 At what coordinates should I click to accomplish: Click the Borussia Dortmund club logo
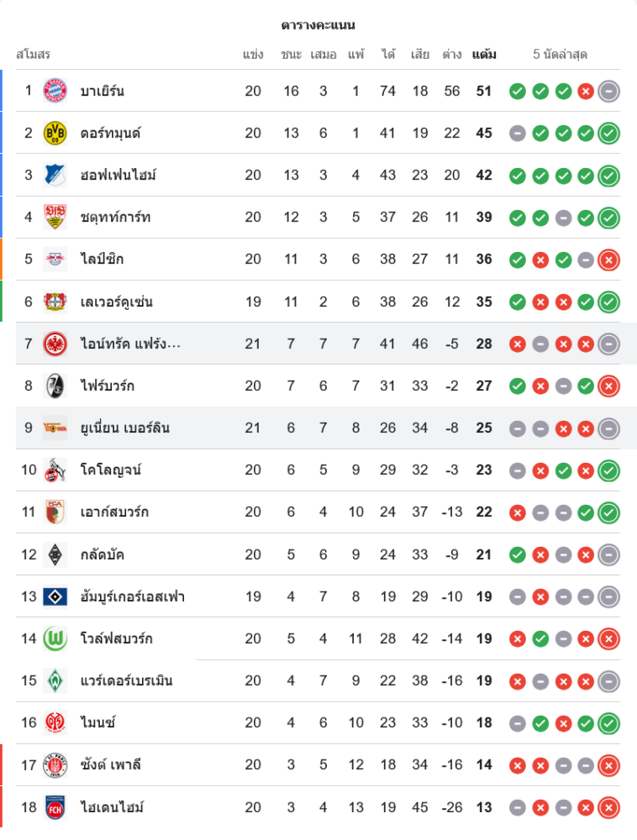point(55,133)
